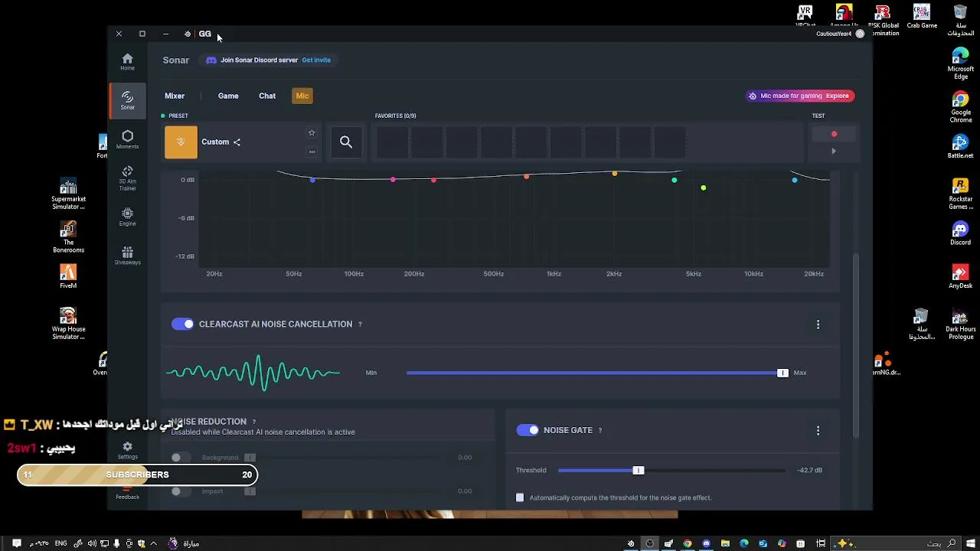The height and width of the screenshot is (551, 980).
Task: Adjust the Clearcast noise cancellation slider handle
Action: [782, 373]
